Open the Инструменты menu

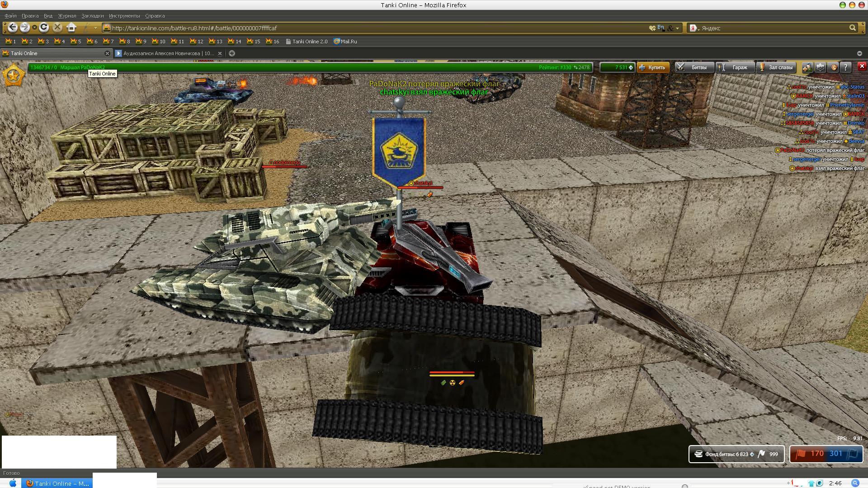pos(124,16)
